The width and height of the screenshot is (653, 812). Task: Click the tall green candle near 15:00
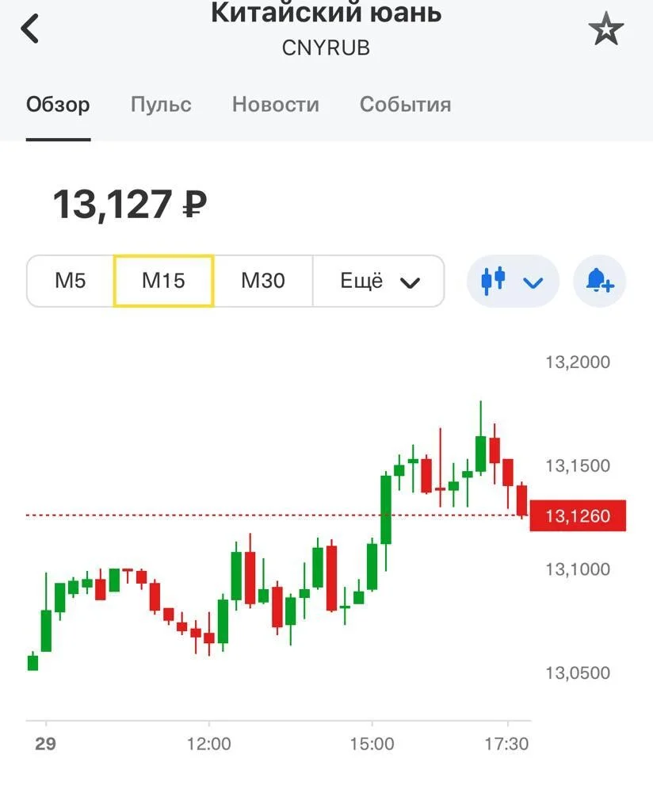pos(386,509)
